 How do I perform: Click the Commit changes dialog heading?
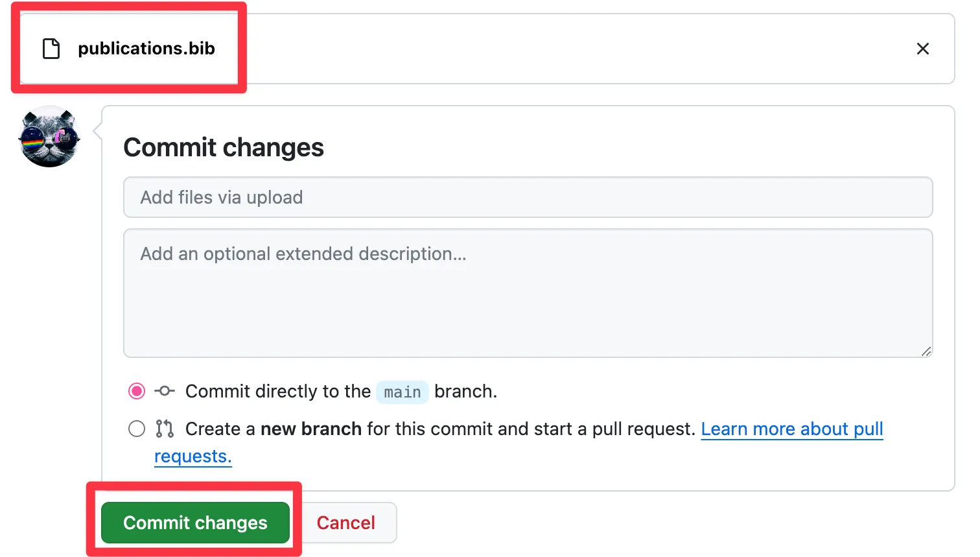coord(223,147)
